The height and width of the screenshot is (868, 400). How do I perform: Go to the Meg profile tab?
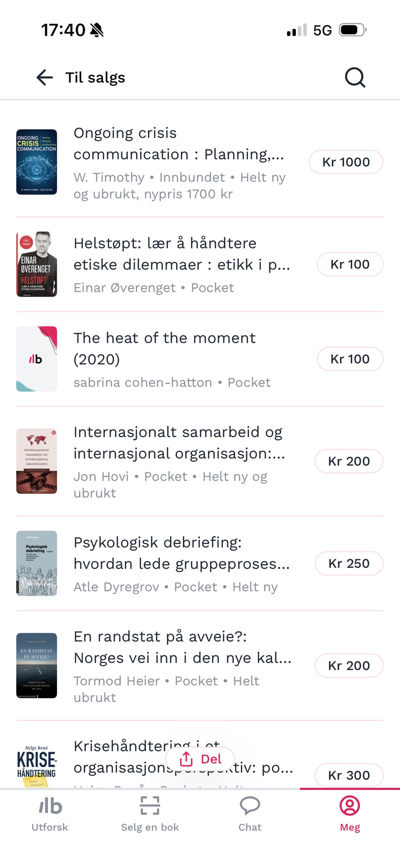(350, 813)
